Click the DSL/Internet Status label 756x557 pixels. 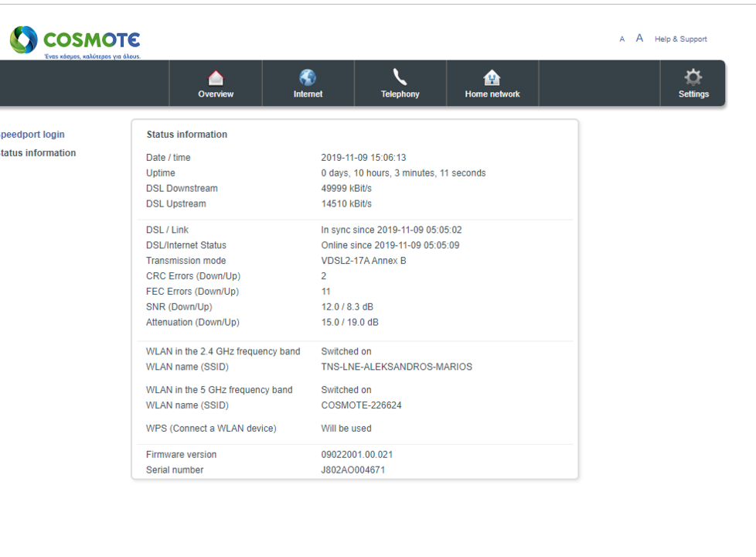click(186, 246)
